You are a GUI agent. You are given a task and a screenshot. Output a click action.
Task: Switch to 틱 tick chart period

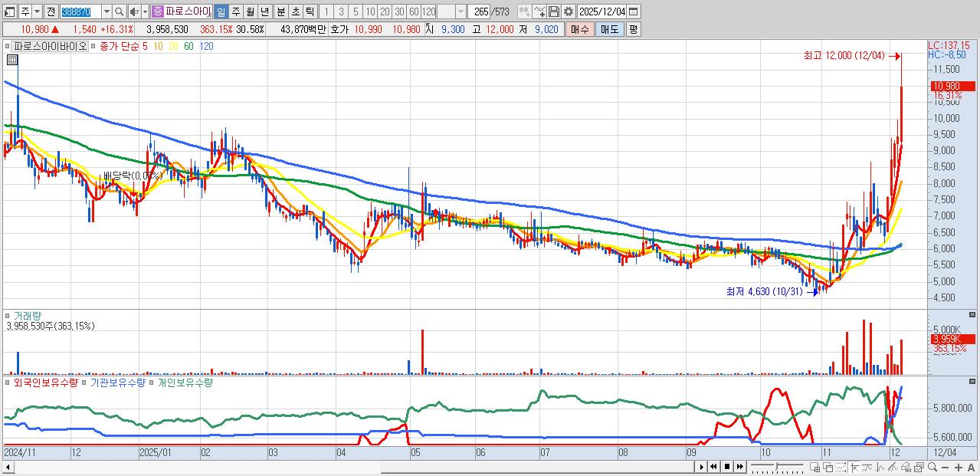click(x=310, y=12)
